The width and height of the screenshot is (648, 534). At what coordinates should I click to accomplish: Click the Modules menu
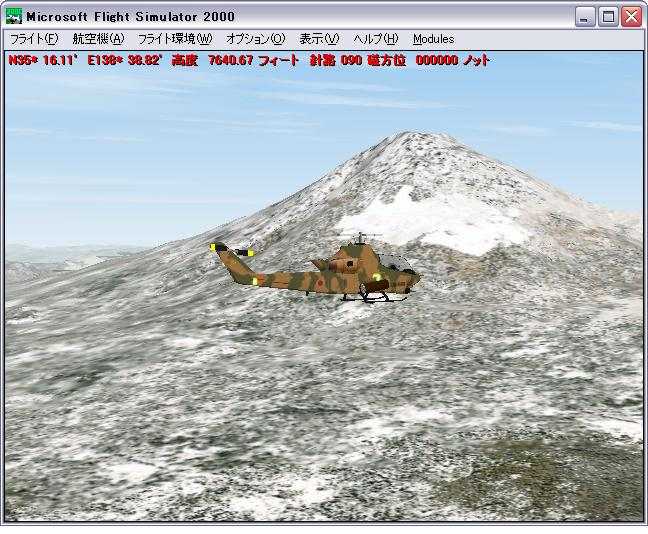[433, 39]
